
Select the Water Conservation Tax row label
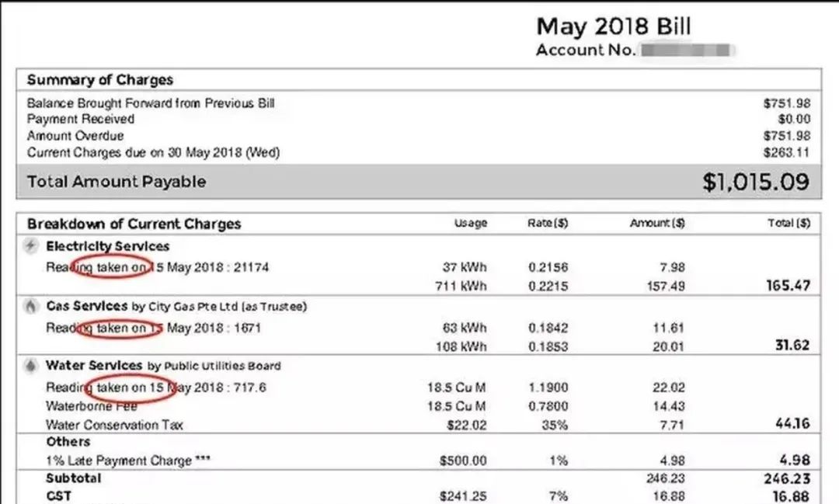[114, 425]
